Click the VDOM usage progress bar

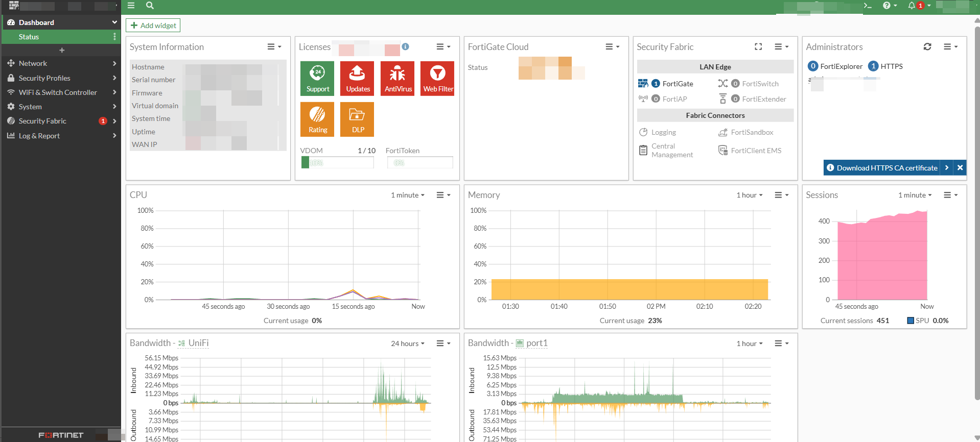(337, 163)
